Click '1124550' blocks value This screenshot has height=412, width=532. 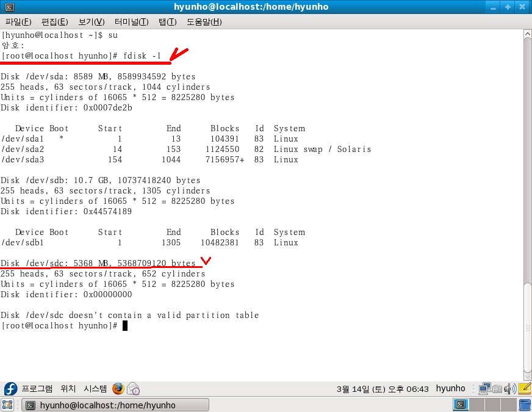click(x=222, y=150)
